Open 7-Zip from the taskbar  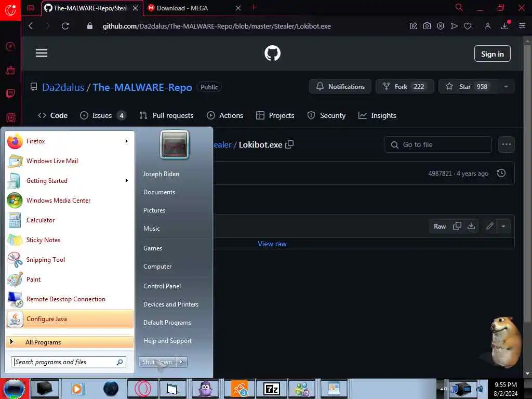(271, 389)
